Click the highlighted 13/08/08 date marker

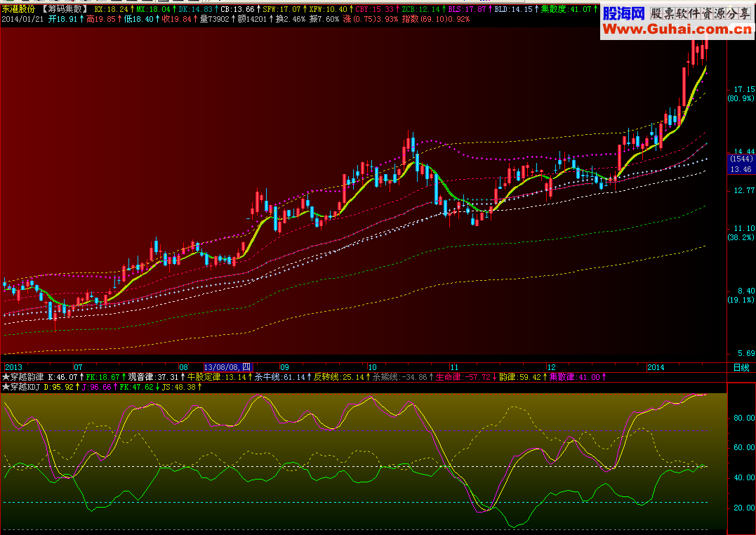coord(228,368)
